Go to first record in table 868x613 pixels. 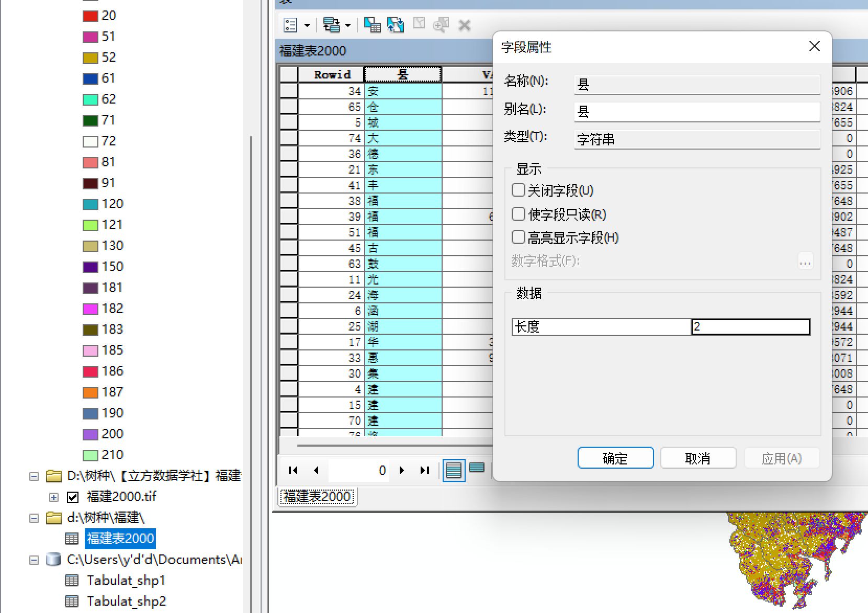point(293,470)
